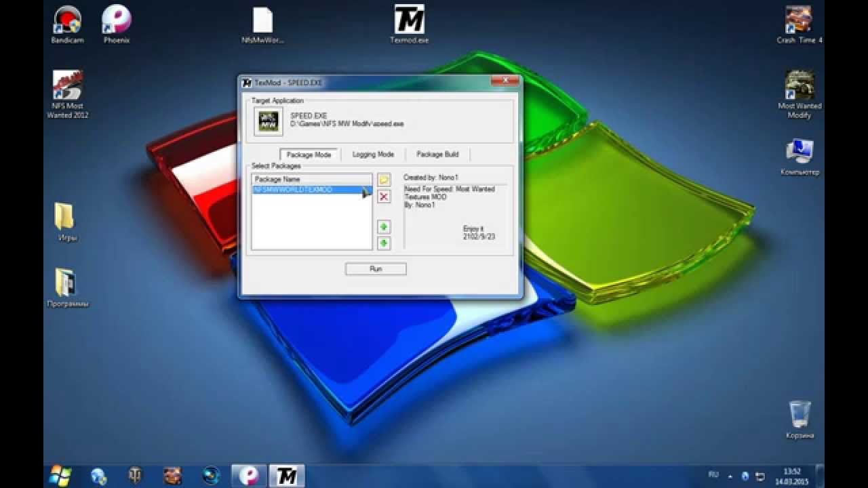
Task: Open the Корзина recycle bin
Action: pyautogui.click(x=800, y=419)
